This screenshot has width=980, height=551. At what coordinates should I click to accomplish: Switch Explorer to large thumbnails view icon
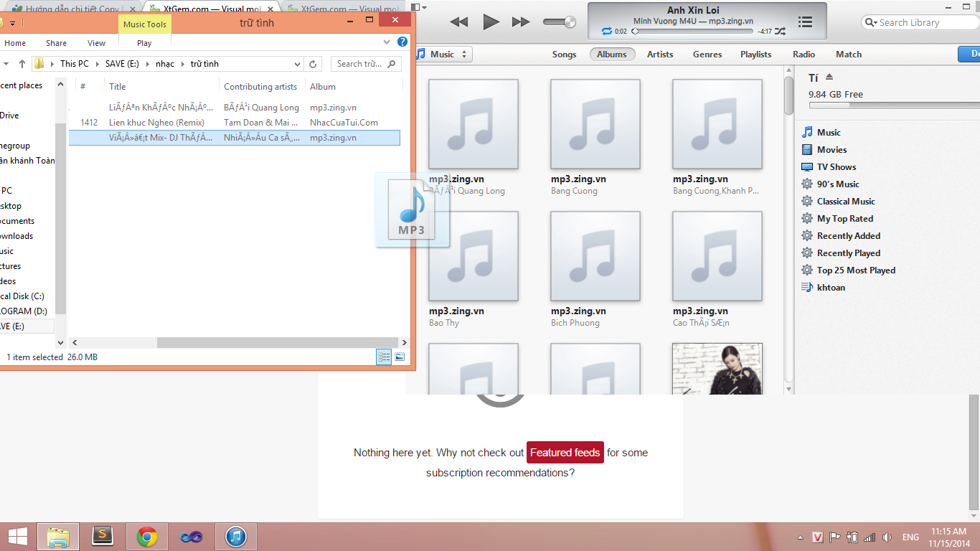pos(400,357)
